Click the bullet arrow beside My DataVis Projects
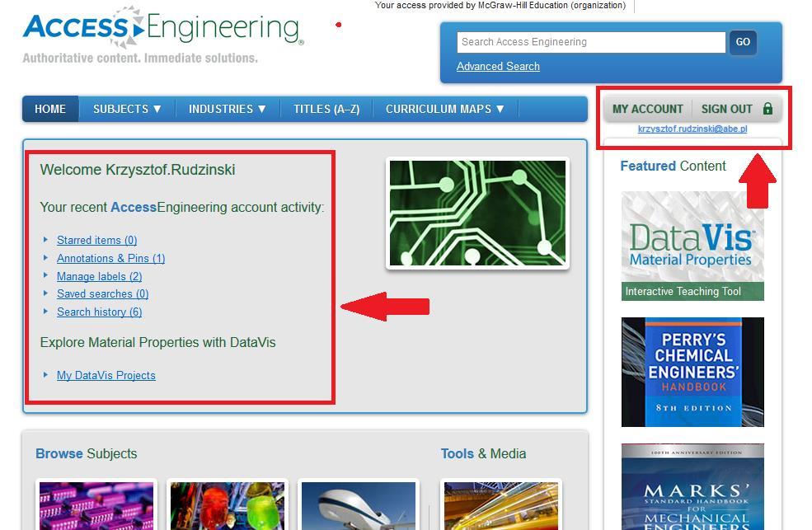 tap(45, 375)
